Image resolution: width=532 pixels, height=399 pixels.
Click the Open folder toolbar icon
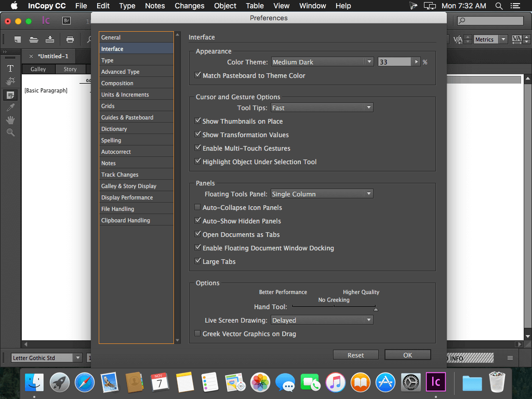[x=34, y=39]
